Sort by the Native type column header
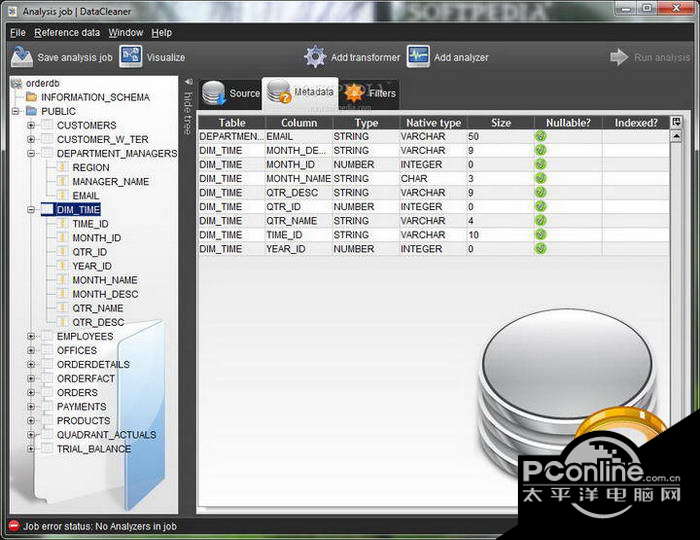Image resolution: width=700 pixels, height=540 pixels. pos(433,123)
